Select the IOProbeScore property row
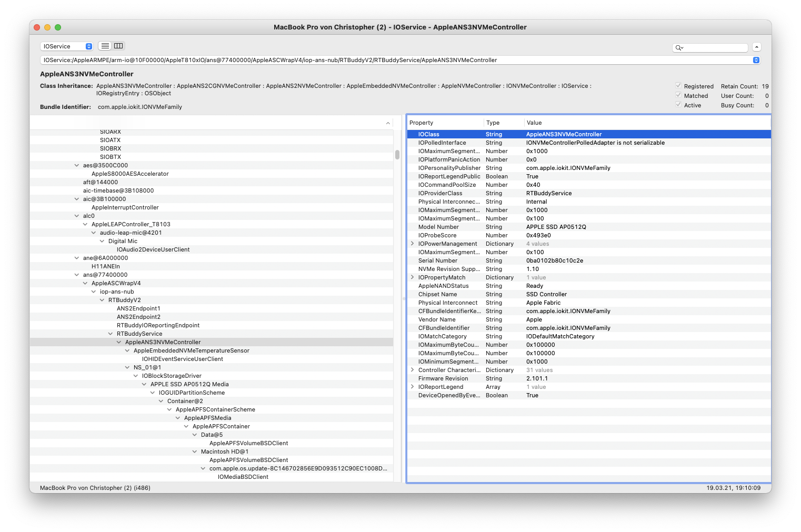This screenshot has height=532, width=801. point(589,235)
